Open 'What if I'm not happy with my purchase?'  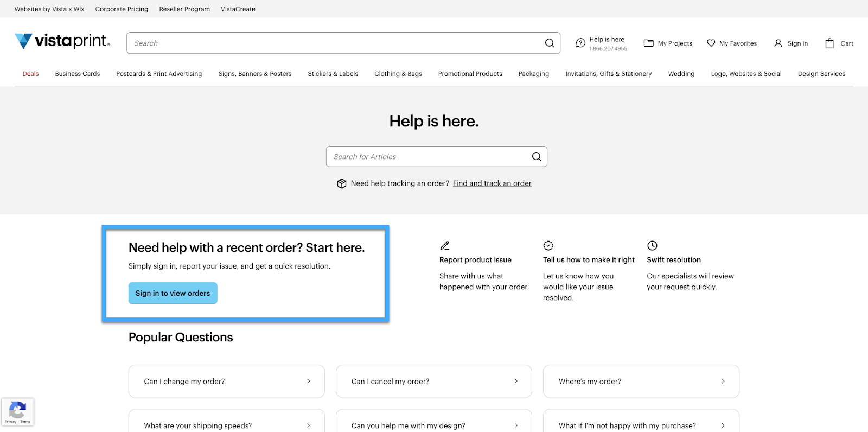pyautogui.click(x=641, y=421)
